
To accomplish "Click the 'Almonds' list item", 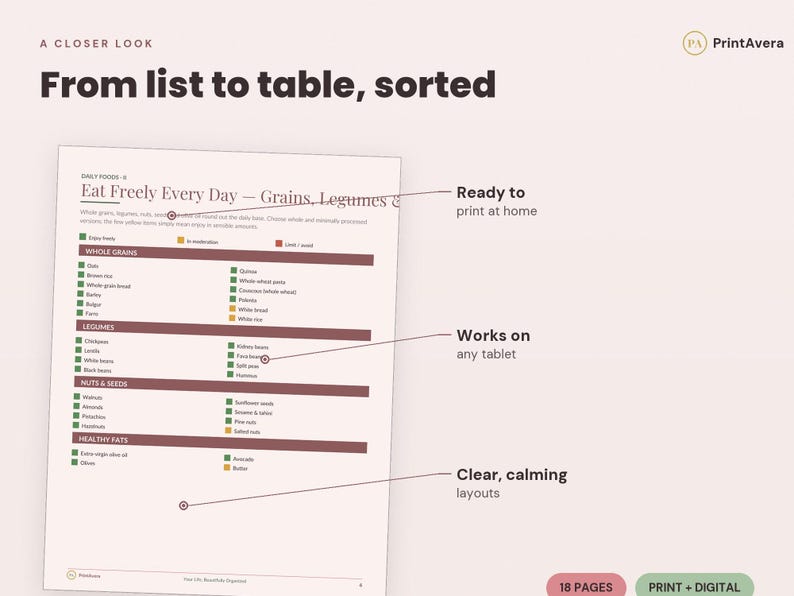I will click(x=88, y=407).
